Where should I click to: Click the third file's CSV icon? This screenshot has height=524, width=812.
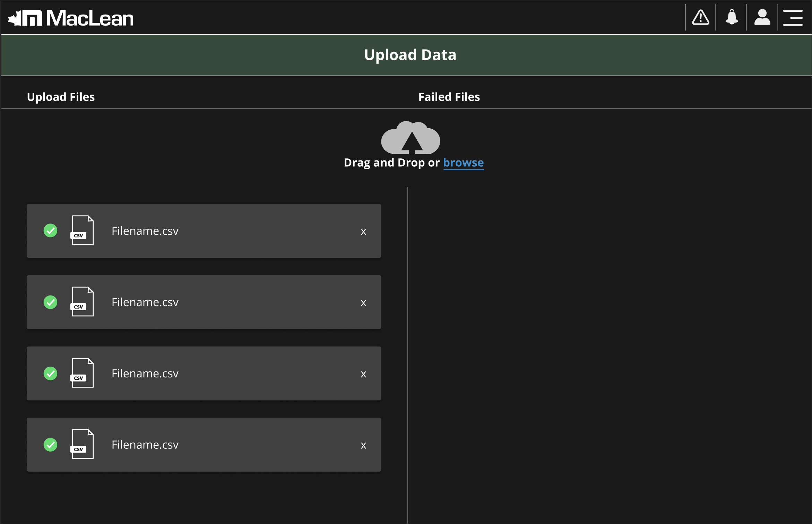pyautogui.click(x=83, y=373)
